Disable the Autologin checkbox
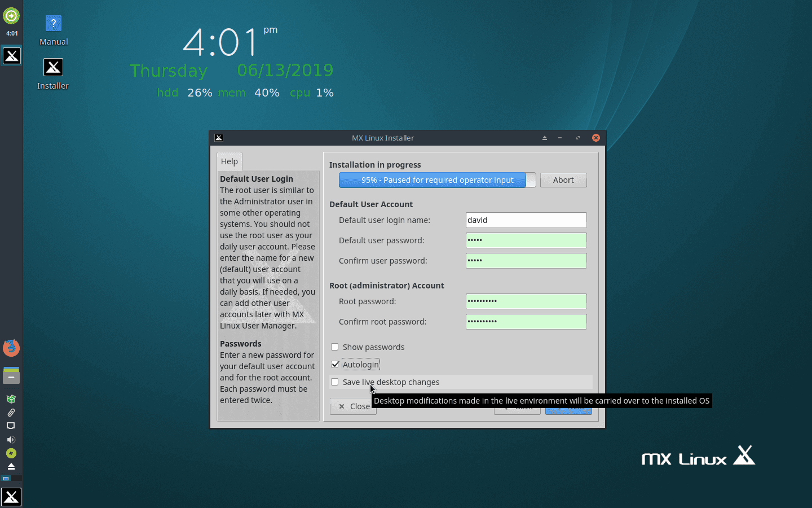Screen dimensions: 812x508 335,365
